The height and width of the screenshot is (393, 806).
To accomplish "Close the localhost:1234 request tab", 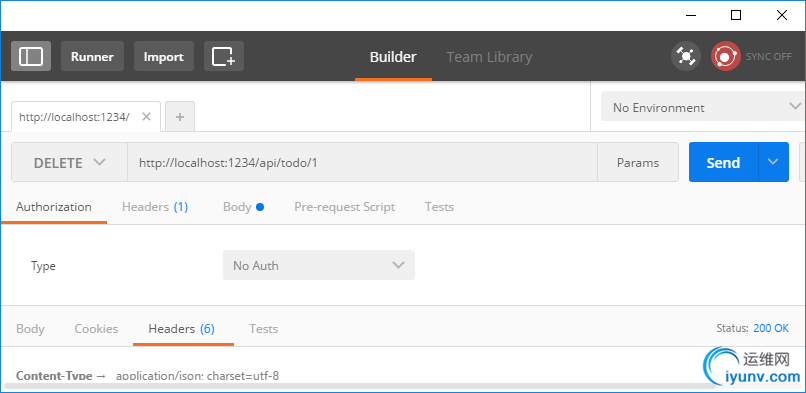I will click(x=146, y=117).
